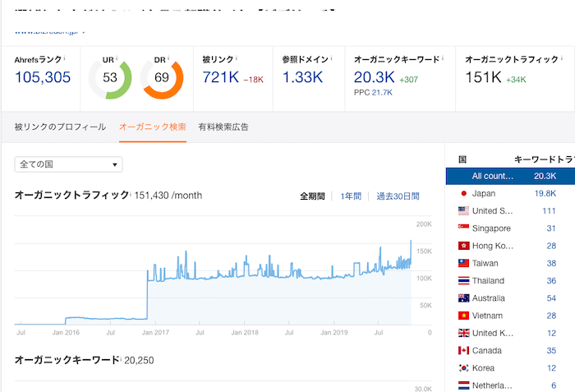Click the Canada flag icon
Viewport: 575px width, 392px height.
(463, 351)
